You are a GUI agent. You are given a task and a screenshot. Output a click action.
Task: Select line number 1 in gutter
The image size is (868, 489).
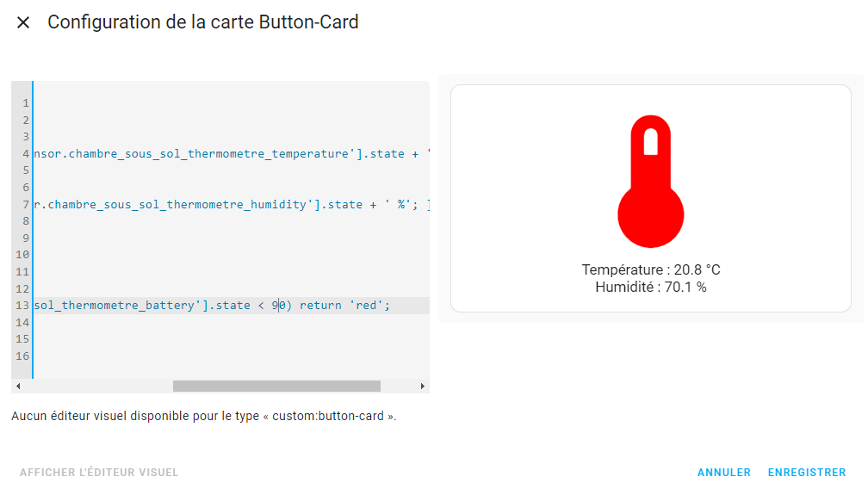click(x=26, y=103)
